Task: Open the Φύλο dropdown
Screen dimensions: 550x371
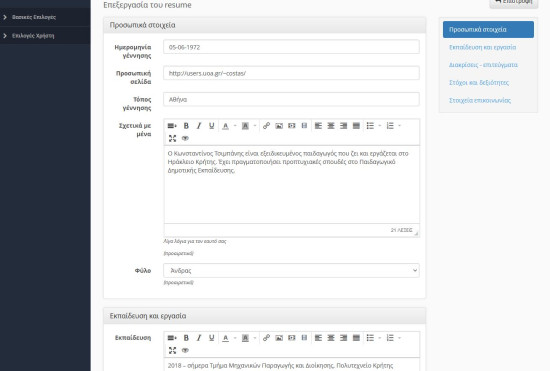Action: tap(291, 270)
